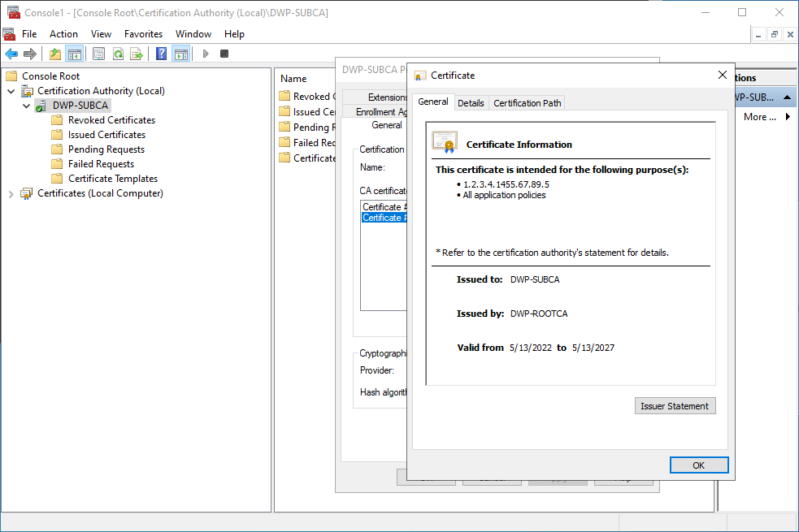Expand the Certificates (Local Computer) node

coord(11,193)
